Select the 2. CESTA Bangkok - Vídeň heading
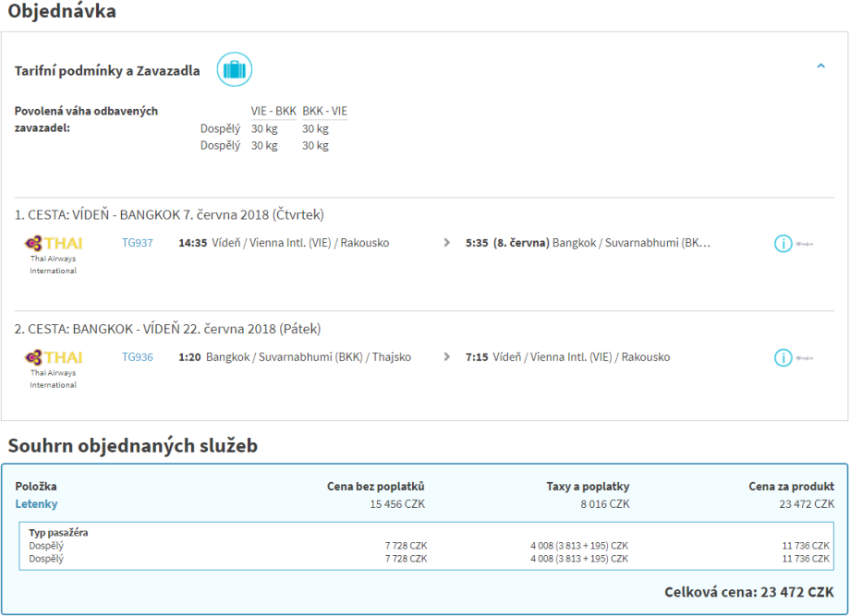850x616 pixels. click(167, 329)
